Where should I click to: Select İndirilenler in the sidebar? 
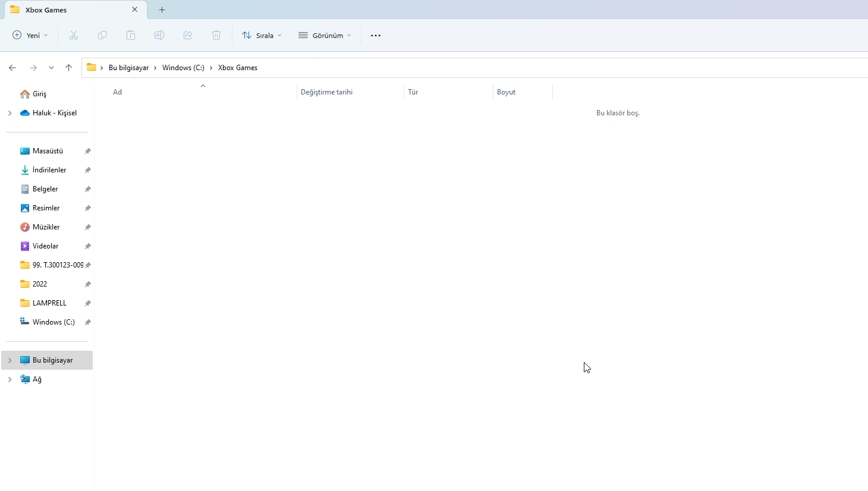(49, 170)
